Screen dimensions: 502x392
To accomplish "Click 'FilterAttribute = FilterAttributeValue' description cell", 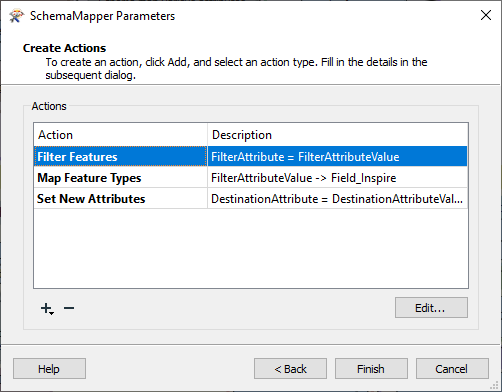I will click(337, 156).
